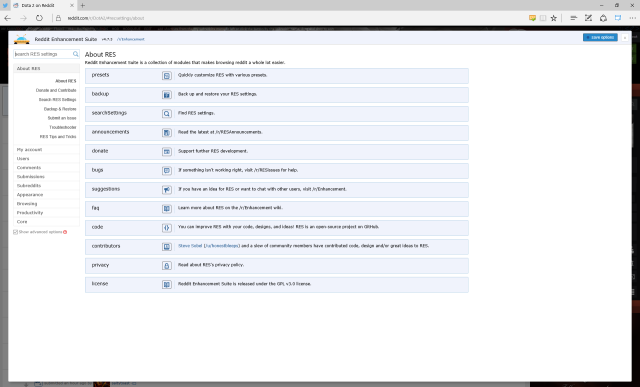This screenshot has height=387, width=640.
Task: Click the address bar lock icon
Action: pyautogui.click(x=58, y=18)
